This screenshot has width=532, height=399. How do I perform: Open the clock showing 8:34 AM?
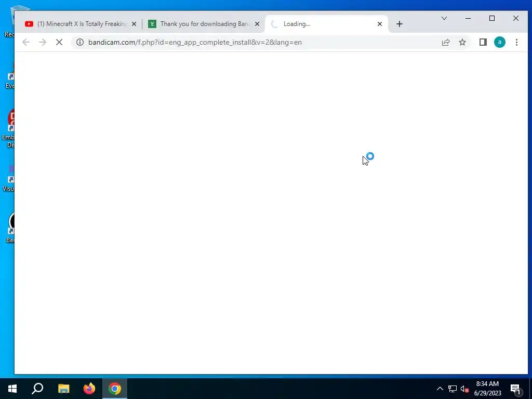(487, 389)
